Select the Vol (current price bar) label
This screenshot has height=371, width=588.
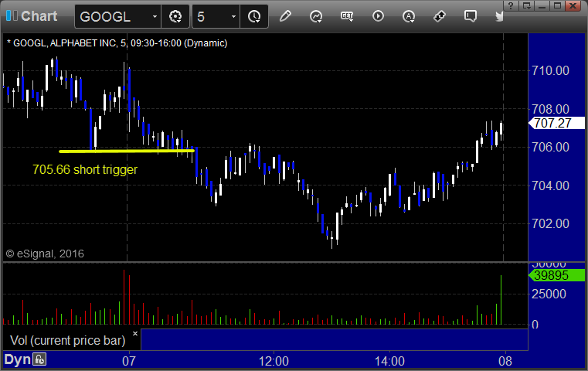(x=68, y=340)
